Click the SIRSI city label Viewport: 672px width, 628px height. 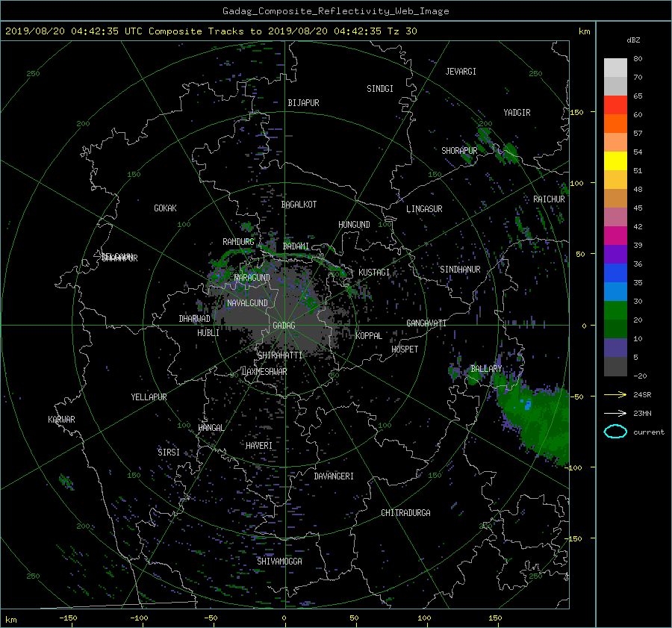(x=169, y=453)
